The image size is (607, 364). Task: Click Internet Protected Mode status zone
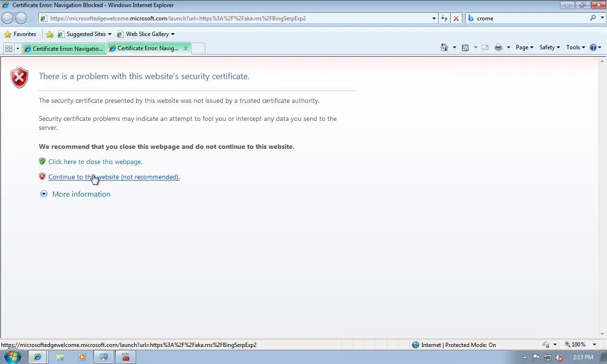pos(454,345)
